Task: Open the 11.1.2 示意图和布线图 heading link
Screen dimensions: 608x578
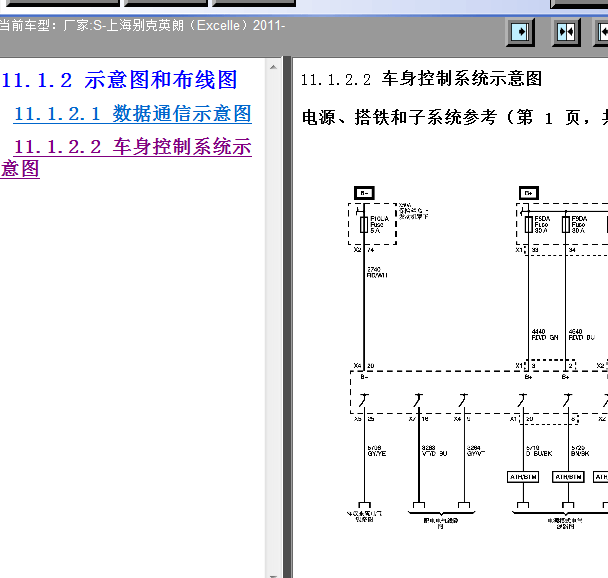Action: pos(119,80)
